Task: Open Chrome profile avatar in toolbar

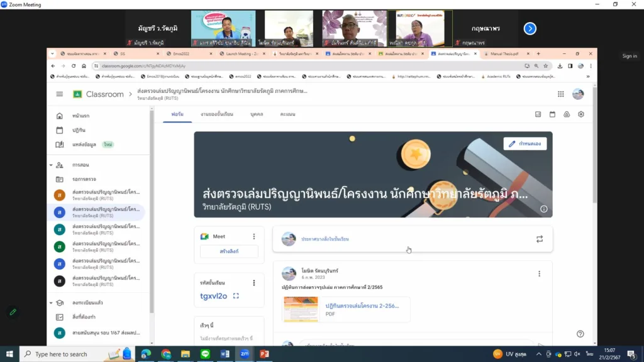Action: [580, 65]
